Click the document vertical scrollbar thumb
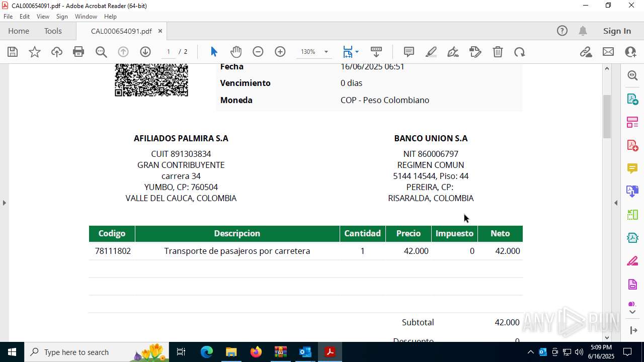Viewport: 644px width, 362px height. 607,116
